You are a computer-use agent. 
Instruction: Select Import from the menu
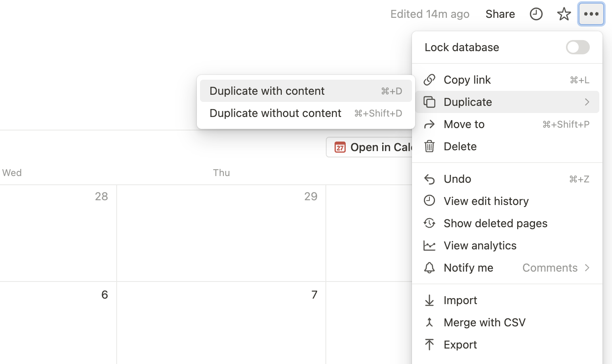(460, 300)
